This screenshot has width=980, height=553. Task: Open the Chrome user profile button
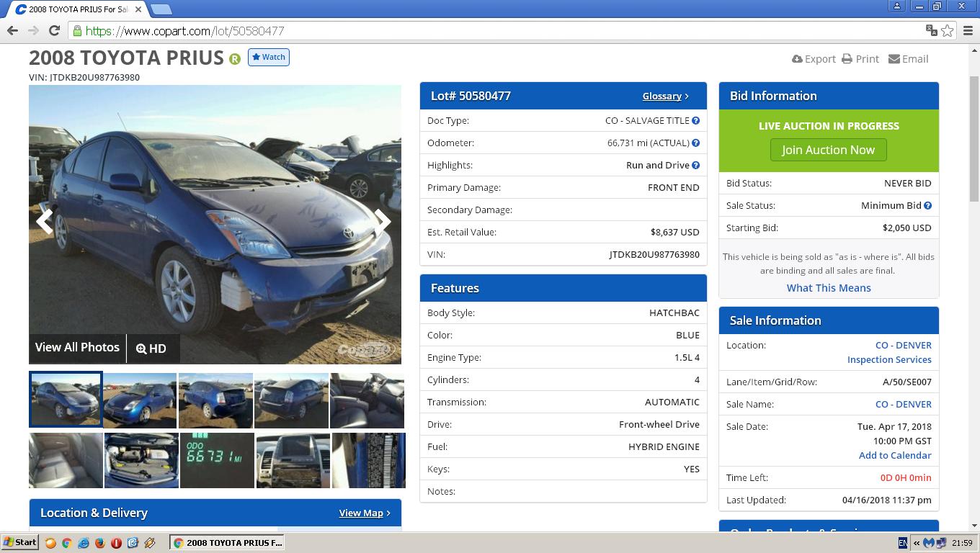pyautogui.click(x=897, y=6)
